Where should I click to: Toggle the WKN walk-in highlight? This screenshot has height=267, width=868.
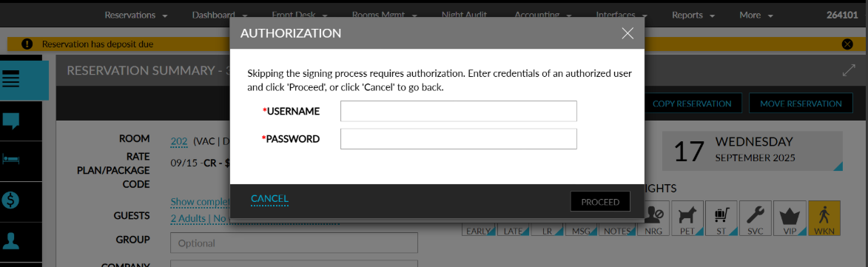click(824, 218)
